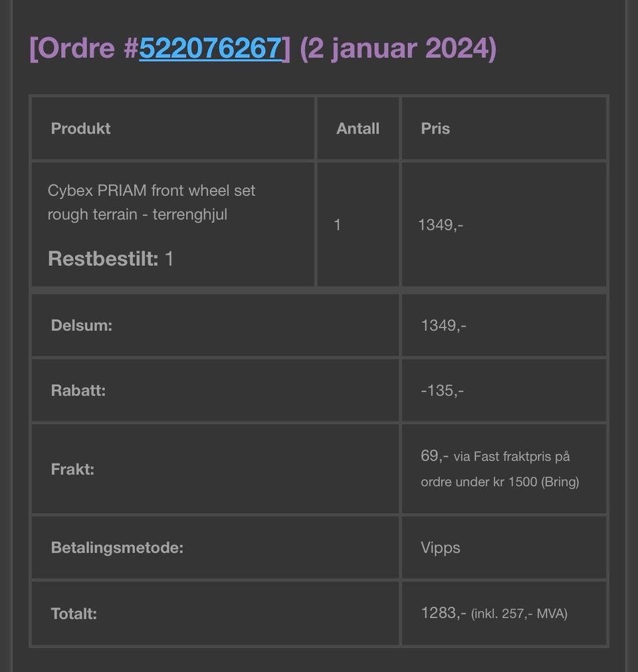Image resolution: width=638 pixels, height=672 pixels.
Task: Open order number 522076267 link
Action: [210, 48]
